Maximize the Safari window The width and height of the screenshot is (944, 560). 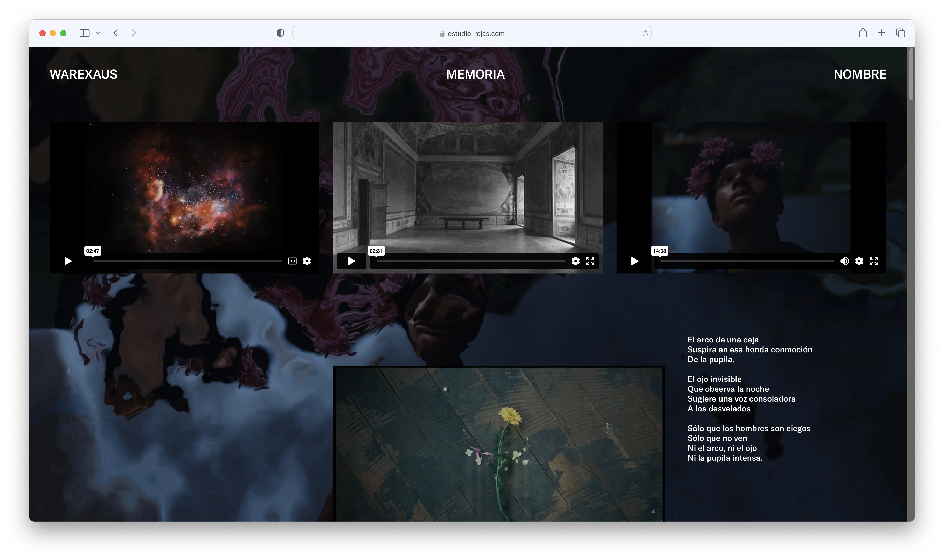(64, 33)
